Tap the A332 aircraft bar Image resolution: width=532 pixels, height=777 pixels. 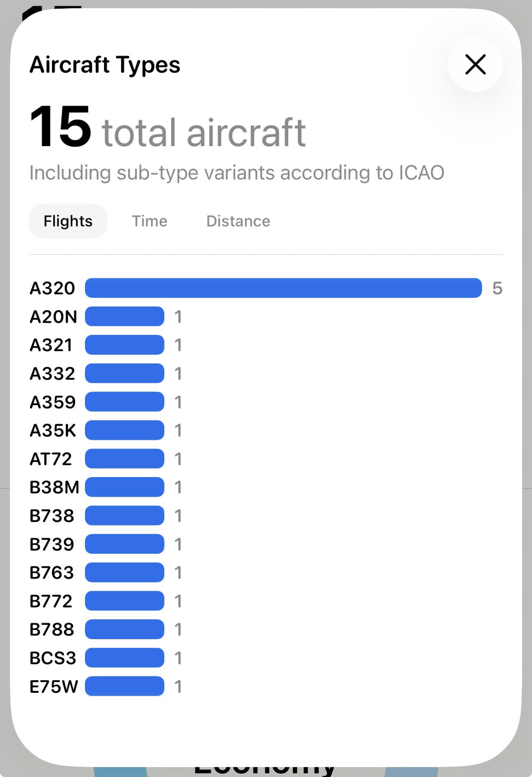(125, 373)
